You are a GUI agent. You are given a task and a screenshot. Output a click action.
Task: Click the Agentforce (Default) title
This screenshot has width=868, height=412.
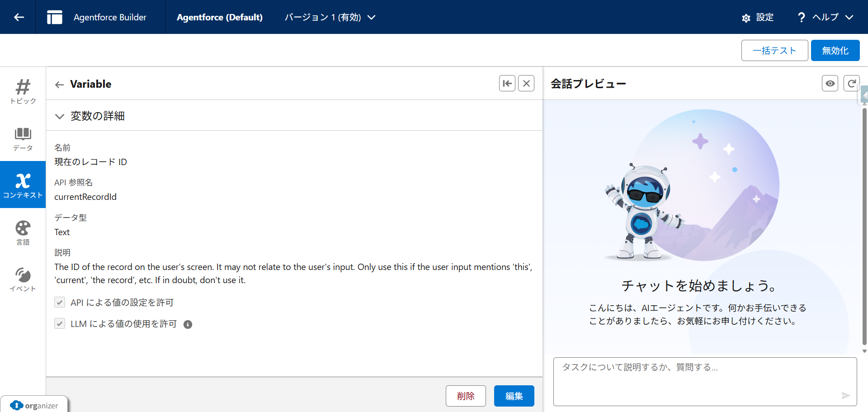[x=220, y=17]
